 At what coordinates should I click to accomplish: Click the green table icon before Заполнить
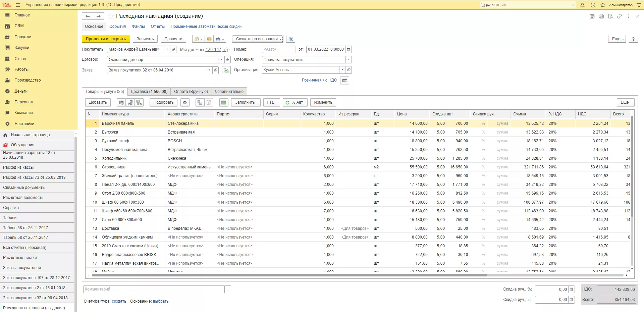click(x=224, y=102)
